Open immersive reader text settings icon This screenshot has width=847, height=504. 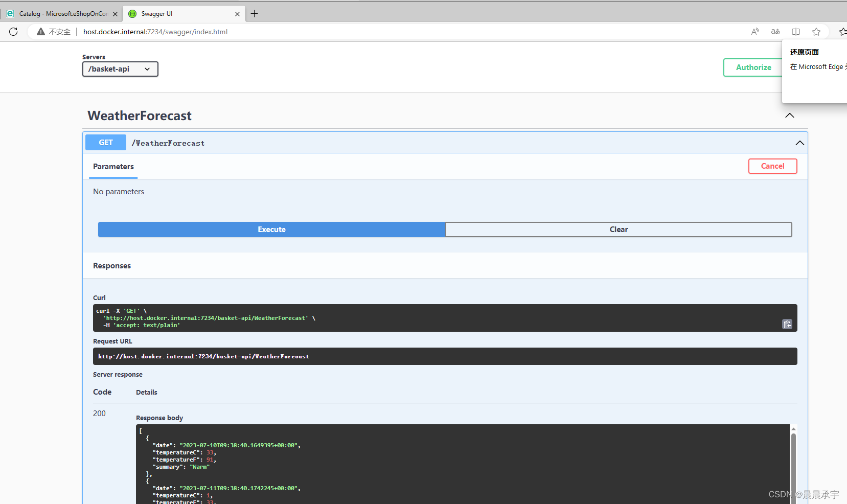(775, 32)
